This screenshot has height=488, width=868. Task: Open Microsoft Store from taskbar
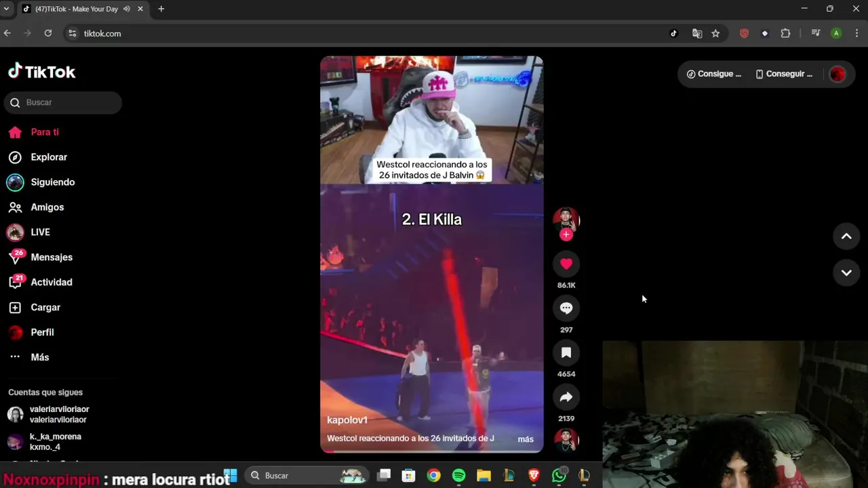pyautogui.click(x=408, y=476)
